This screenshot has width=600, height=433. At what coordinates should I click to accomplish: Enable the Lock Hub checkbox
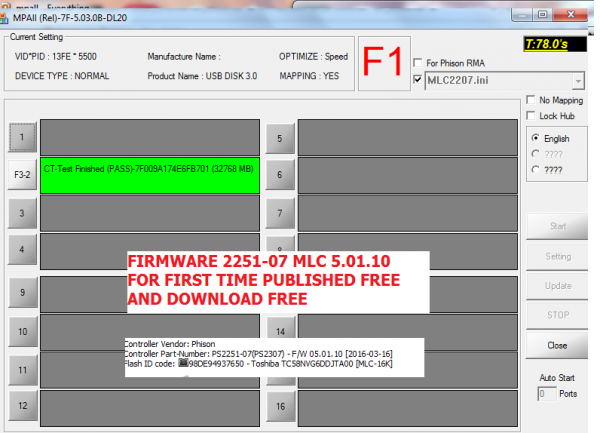[x=531, y=116]
